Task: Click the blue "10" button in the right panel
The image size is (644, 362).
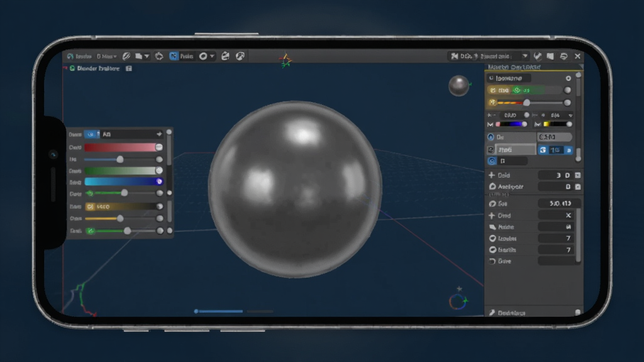Action: click(555, 150)
